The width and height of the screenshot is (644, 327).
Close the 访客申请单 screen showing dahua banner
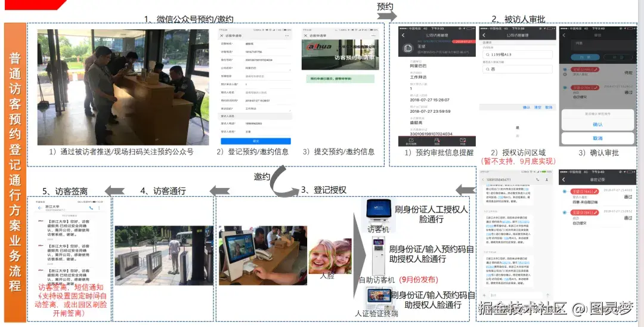[305, 36]
